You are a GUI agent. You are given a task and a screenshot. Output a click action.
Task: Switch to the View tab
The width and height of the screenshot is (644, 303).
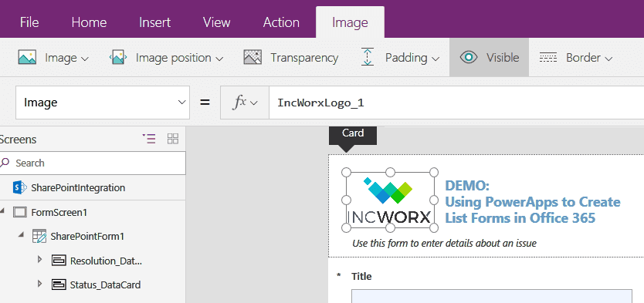216,22
